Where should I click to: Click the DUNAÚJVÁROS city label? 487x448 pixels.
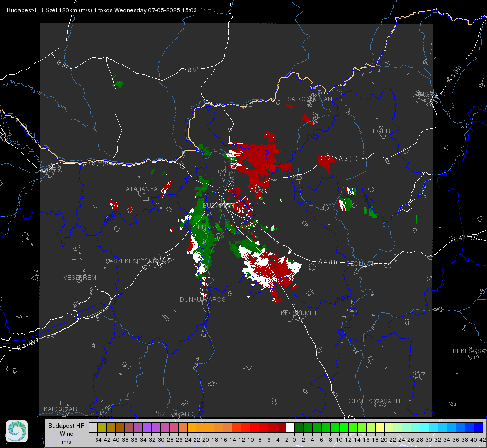(x=202, y=299)
